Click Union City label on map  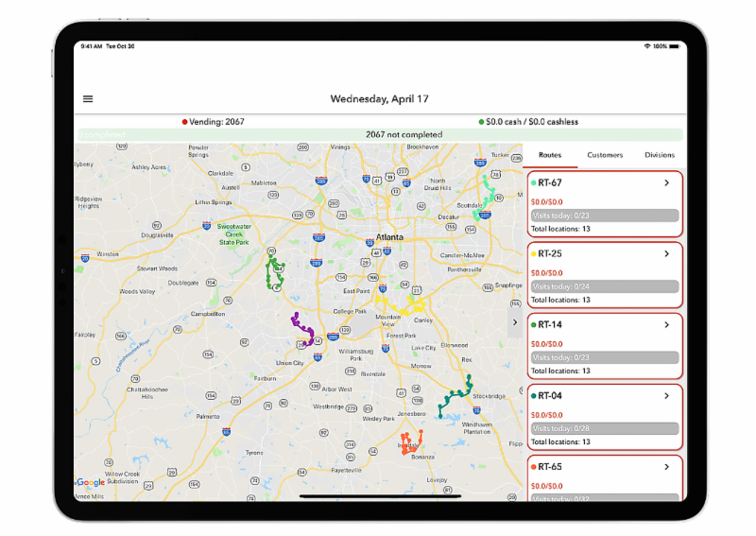pos(290,363)
